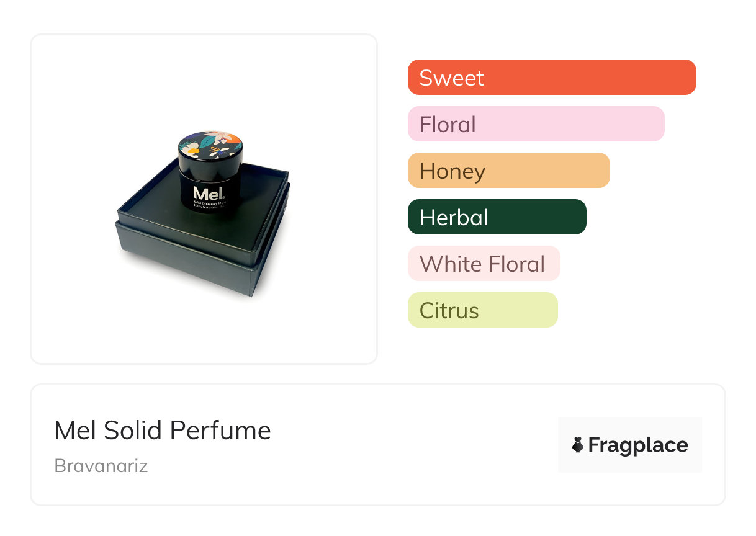Click the white flower on the jar lid
The width and height of the screenshot is (756, 536).
191,149
